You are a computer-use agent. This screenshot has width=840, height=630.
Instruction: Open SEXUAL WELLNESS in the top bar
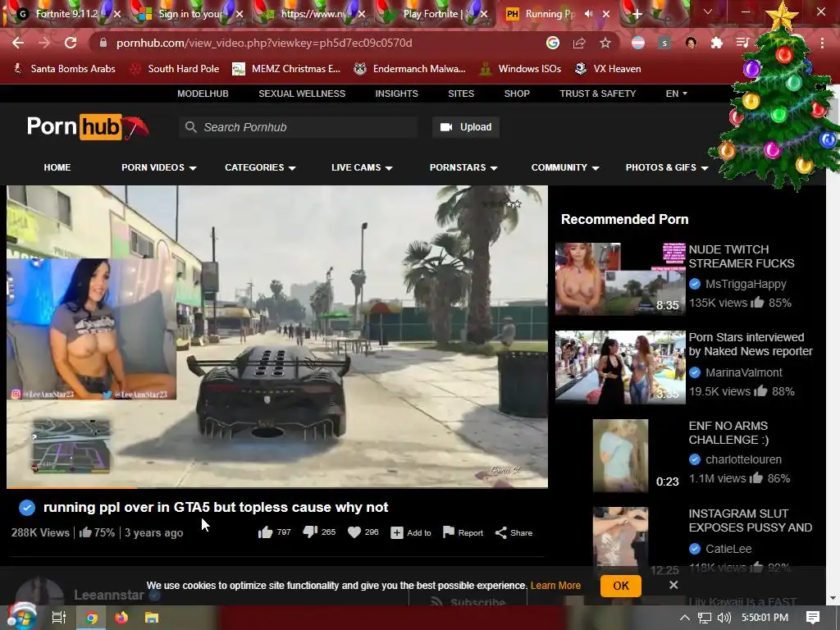coord(302,94)
